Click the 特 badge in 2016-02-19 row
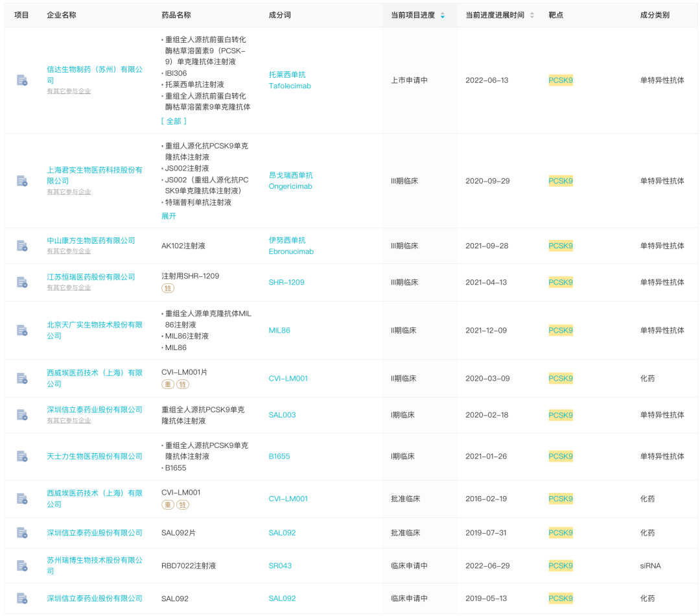The image size is (700, 616). click(x=183, y=504)
